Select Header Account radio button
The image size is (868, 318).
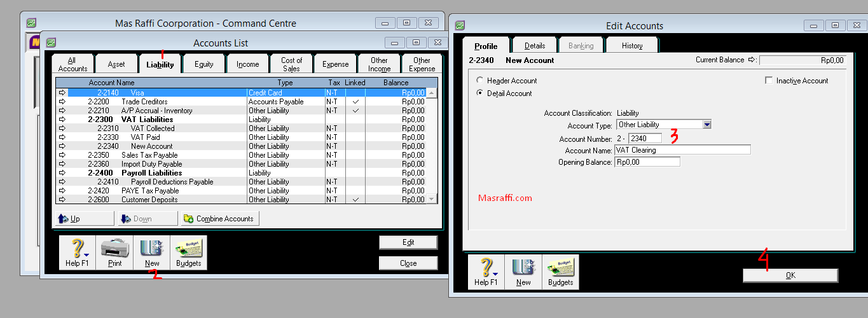pos(479,81)
